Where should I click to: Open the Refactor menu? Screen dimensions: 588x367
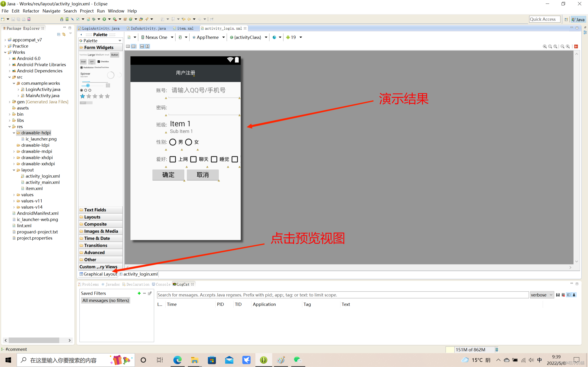tap(31, 11)
